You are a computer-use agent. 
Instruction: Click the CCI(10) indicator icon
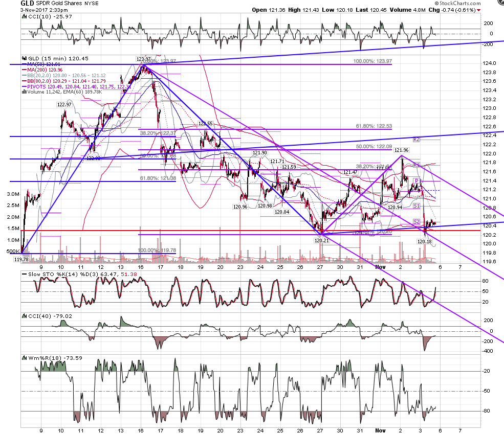(x=24, y=16)
